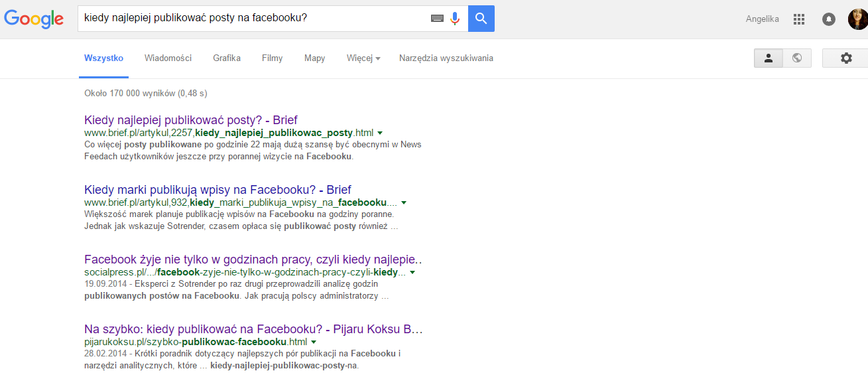Viewport: 868px width, 379px height.
Task: Select the Wszystko tab
Action: [x=103, y=58]
